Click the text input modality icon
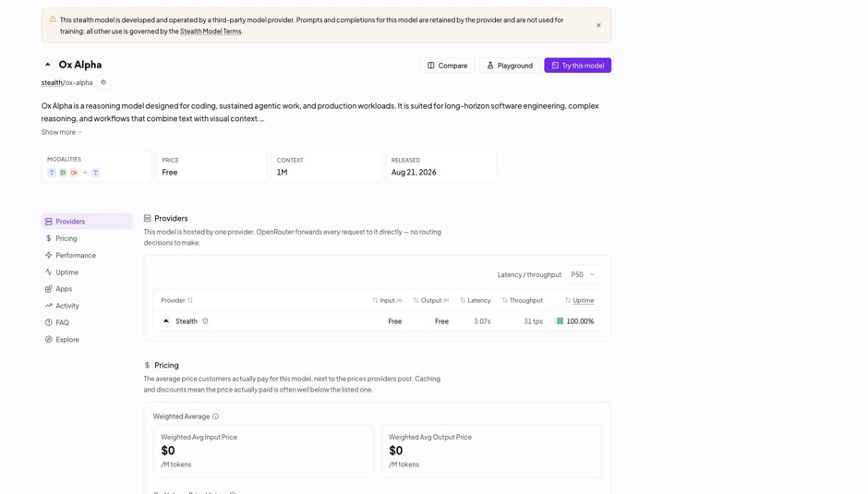Image resolution: width=868 pixels, height=494 pixels. (x=52, y=173)
